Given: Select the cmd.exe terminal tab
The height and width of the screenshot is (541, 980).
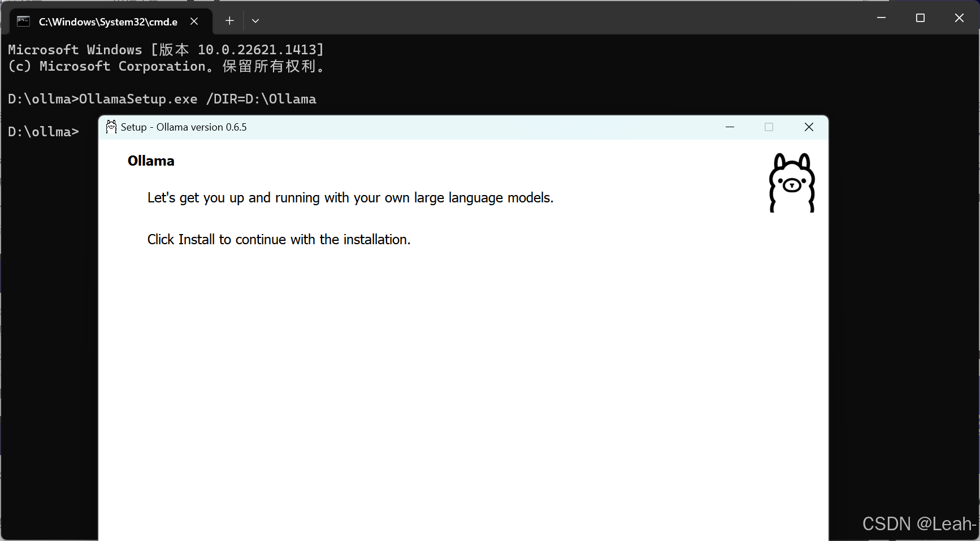Looking at the screenshot, I should (111, 21).
